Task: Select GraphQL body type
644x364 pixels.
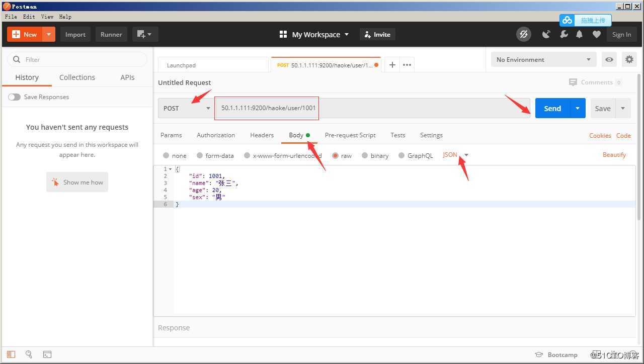Action: tap(401, 156)
